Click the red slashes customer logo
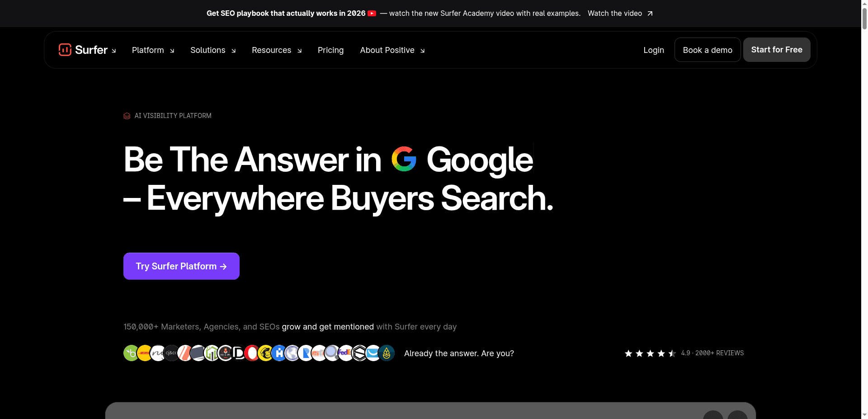The height and width of the screenshot is (419, 868). [185, 353]
